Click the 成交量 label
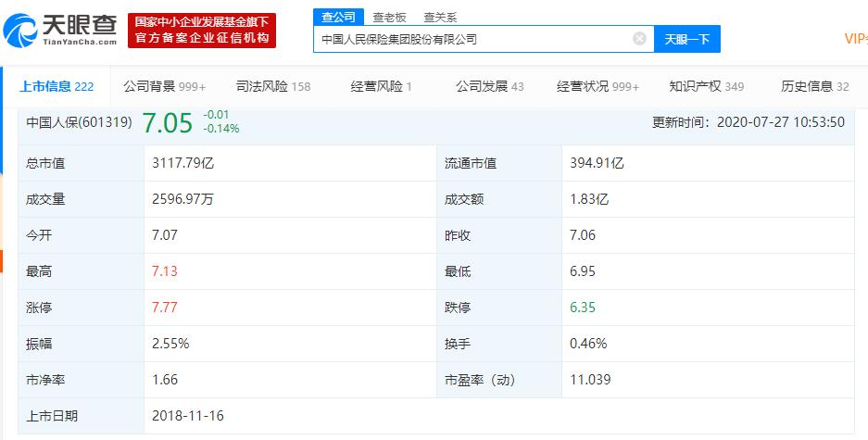The width and height of the screenshot is (868, 440). click(45, 199)
